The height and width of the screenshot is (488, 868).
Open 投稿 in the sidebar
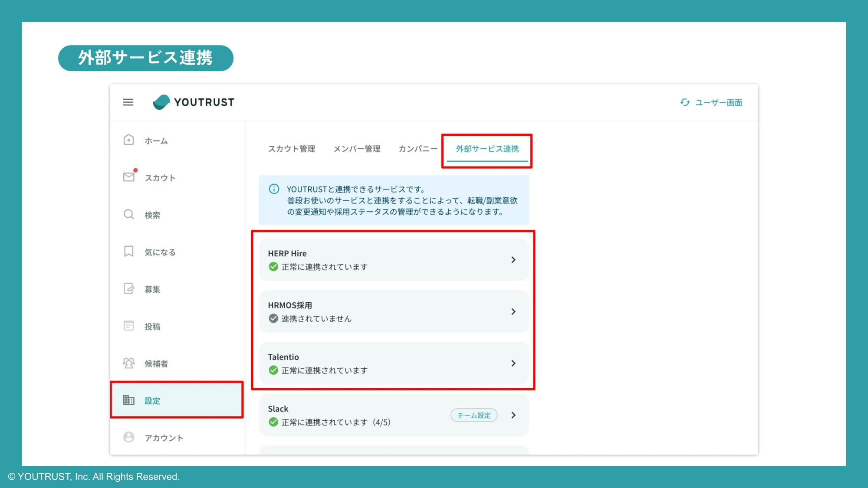[152, 327]
